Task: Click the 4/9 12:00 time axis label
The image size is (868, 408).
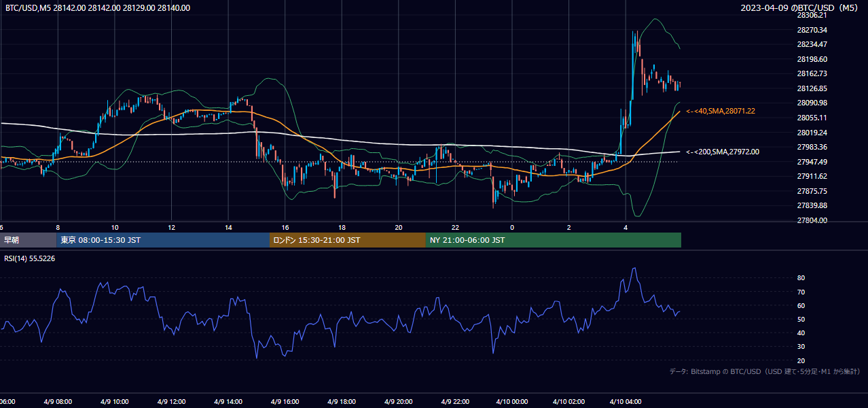Action: tap(172, 402)
